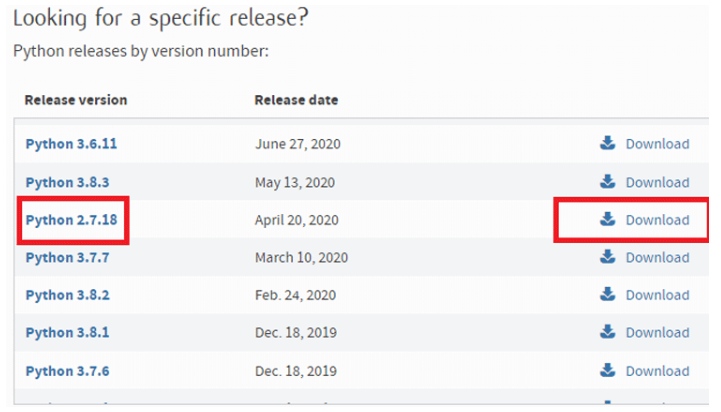Click the April 20, 2020 release date
Screen dimensions: 721x412
click(x=296, y=220)
